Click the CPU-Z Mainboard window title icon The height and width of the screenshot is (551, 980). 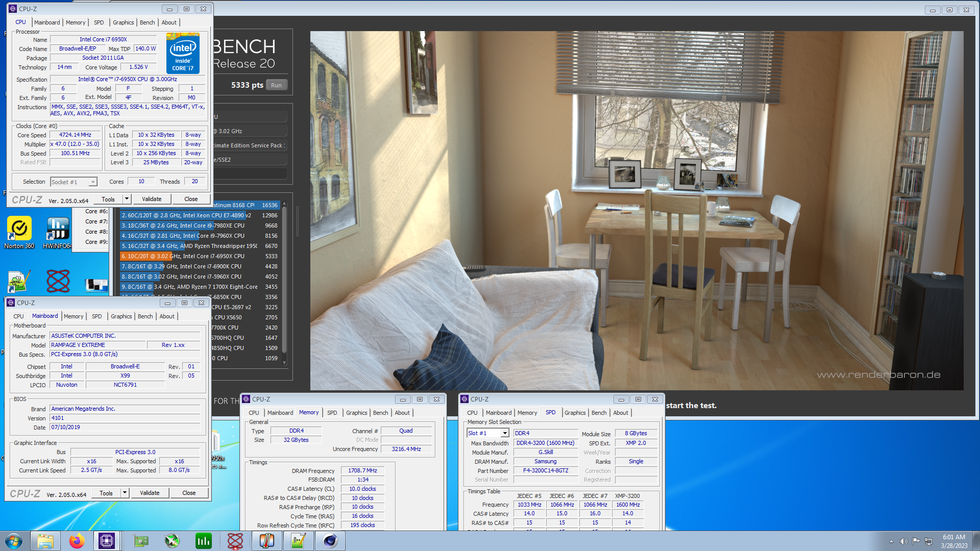(x=11, y=303)
